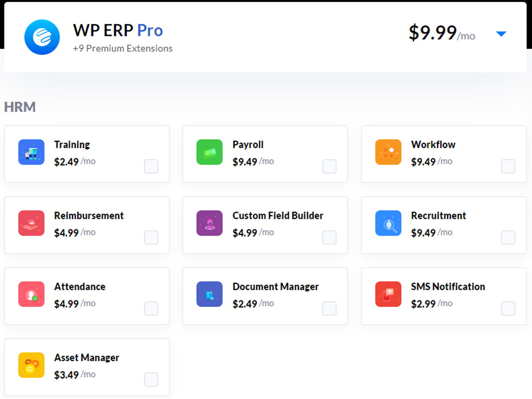The width and height of the screenshot is (532, 399).
Task: Expand the WP ERP Pro pricing dropdown arrow
Action: [x=501, y=34]
